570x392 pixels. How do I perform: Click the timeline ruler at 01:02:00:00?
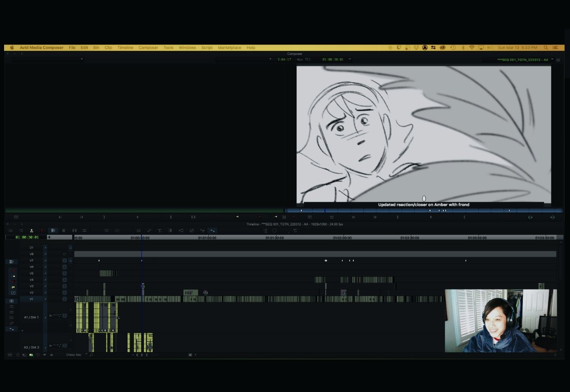pyautogui.click(x=342, y=238)
